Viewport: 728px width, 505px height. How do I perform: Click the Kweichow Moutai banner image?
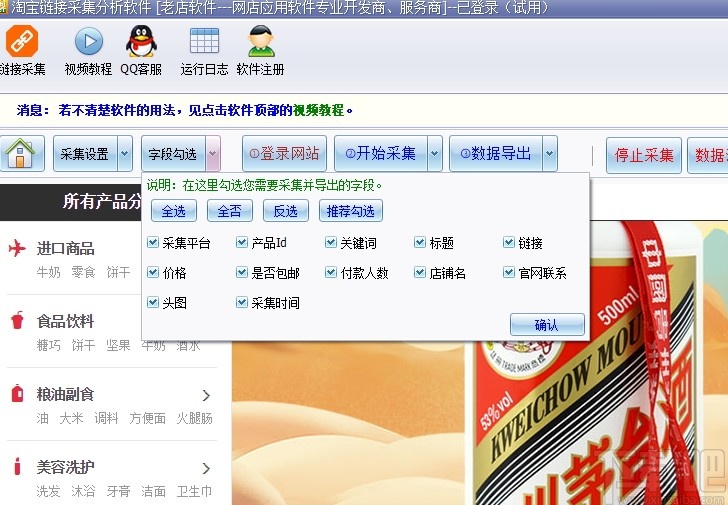click(x=480, y=422)
